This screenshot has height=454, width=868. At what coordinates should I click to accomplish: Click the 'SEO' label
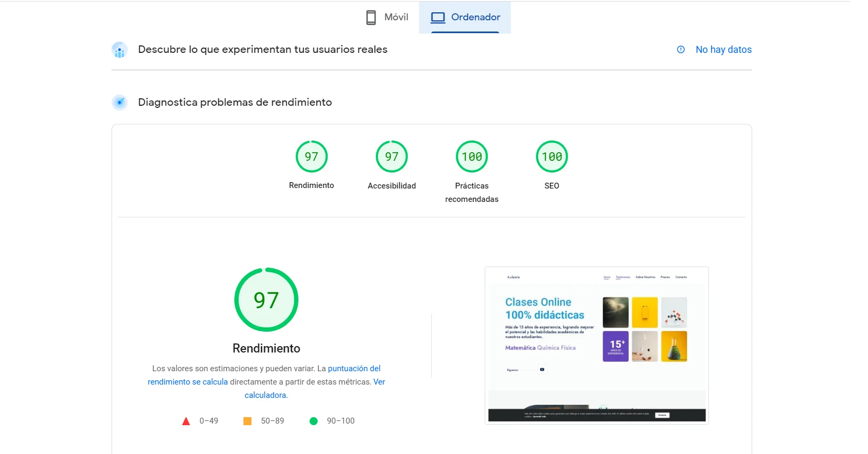coord(552,186)
